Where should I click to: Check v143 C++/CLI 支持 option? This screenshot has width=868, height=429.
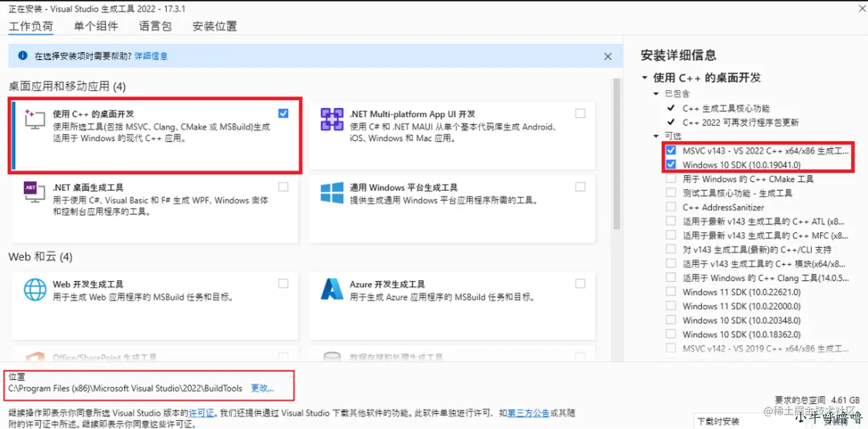coord(671,249)
